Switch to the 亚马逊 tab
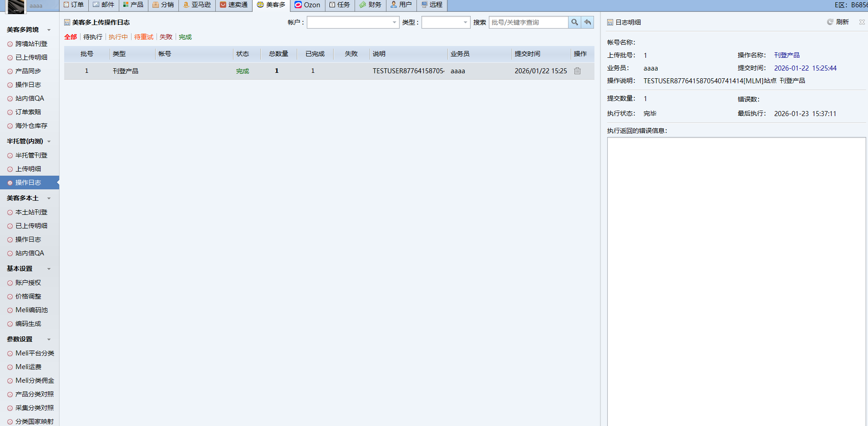The width and height of the screenshot is (868, 426). pyautogui.click(x=197, y=5)
